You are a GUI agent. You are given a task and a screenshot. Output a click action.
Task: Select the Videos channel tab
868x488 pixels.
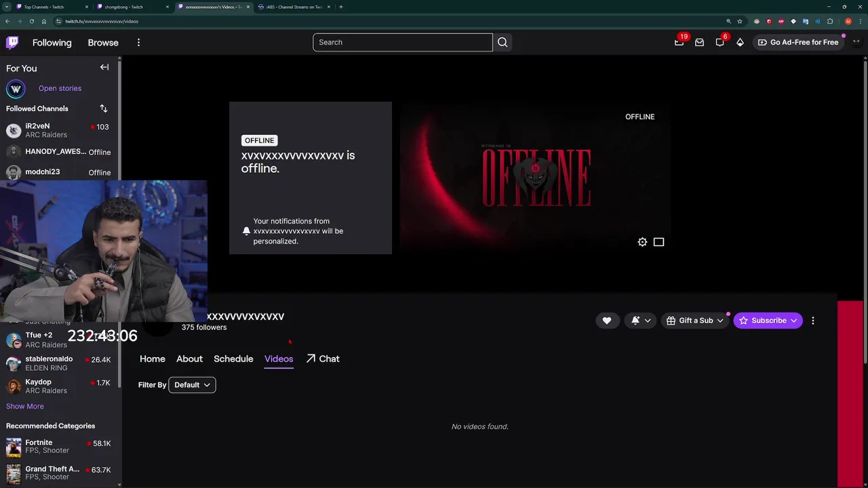point(279,359)
